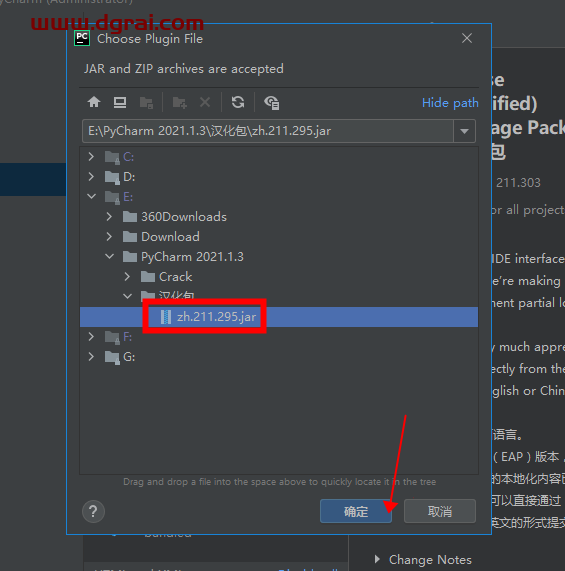Select the G: drive row
Image resolution: width=565 pixels, height=571 pixels.
tap(278, 357)
